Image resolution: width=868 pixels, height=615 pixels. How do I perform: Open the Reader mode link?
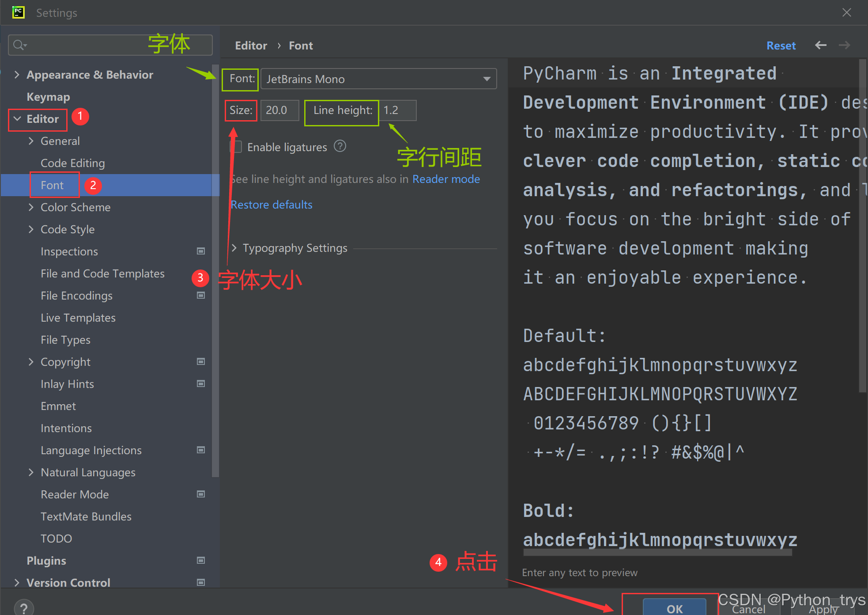click(446, 179)
